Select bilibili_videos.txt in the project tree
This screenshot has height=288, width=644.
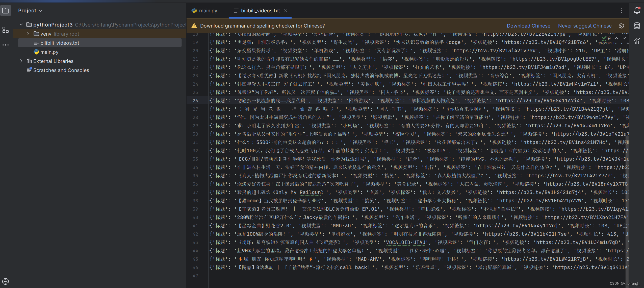point(100,43)
